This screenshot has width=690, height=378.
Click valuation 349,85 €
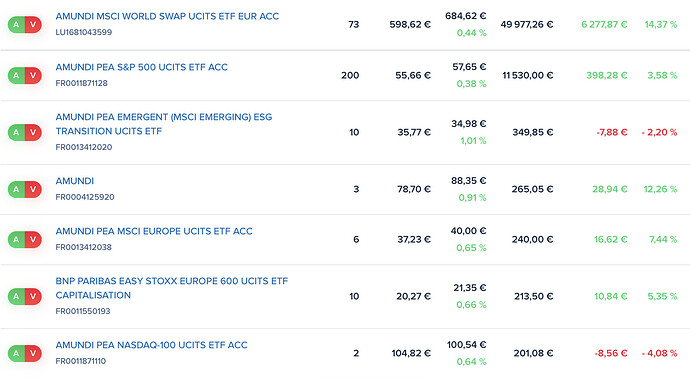click(x=532, y=132)
